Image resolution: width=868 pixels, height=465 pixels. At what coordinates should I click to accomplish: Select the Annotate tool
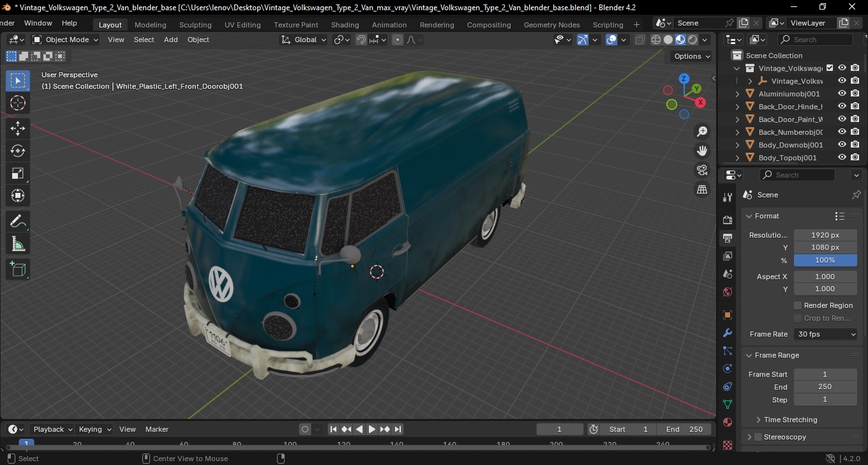pyautogui.click(x=18, y=222)
